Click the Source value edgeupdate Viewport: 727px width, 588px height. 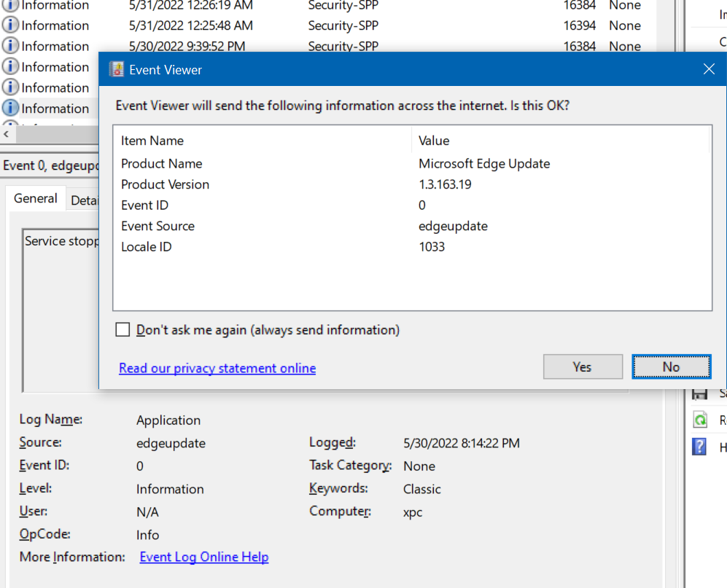[x=171, y=444]
